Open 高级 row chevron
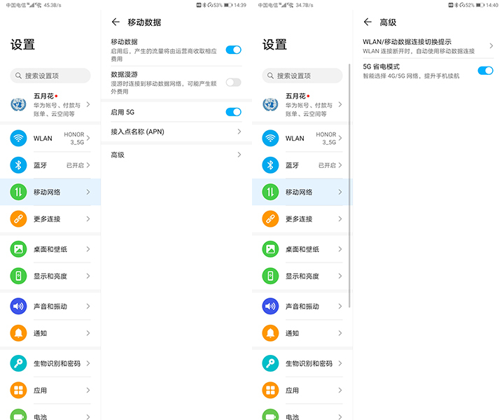The image size is (504, 420). point(239,155)
